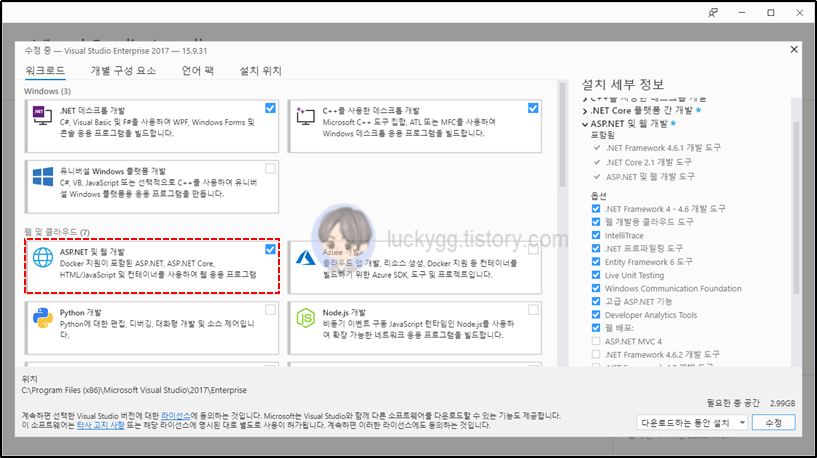Close the modify dialog with X
This screenshot has width=817, height=458.
click(794, 49)
